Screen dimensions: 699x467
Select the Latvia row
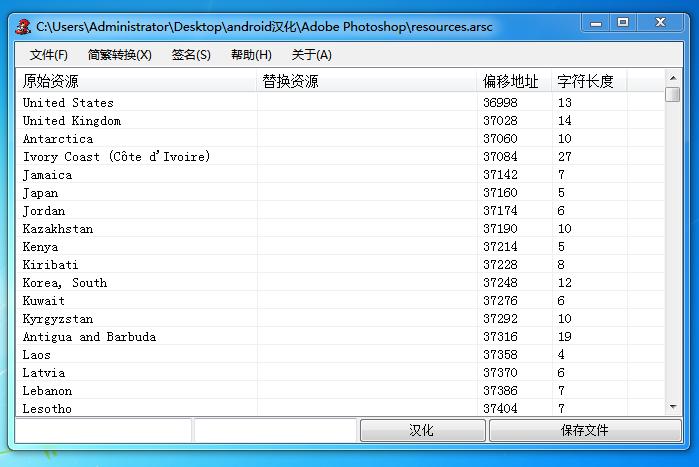(x=340, y=373)
